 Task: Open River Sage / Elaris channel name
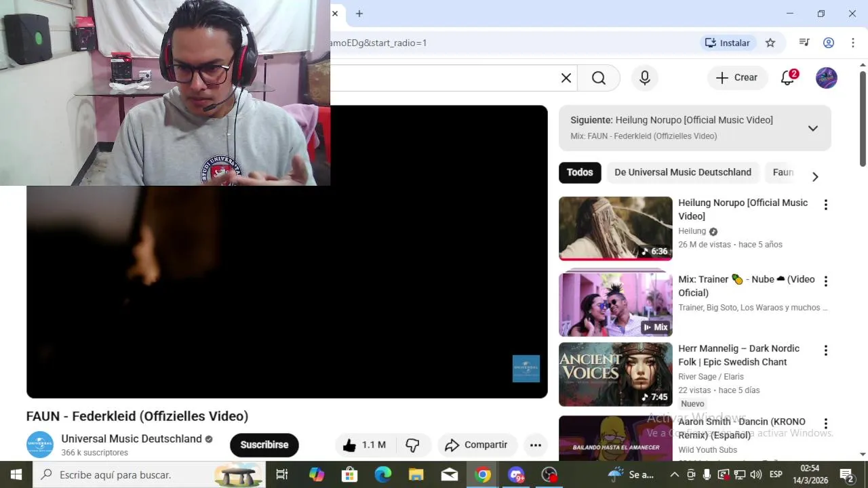point(711,377)
